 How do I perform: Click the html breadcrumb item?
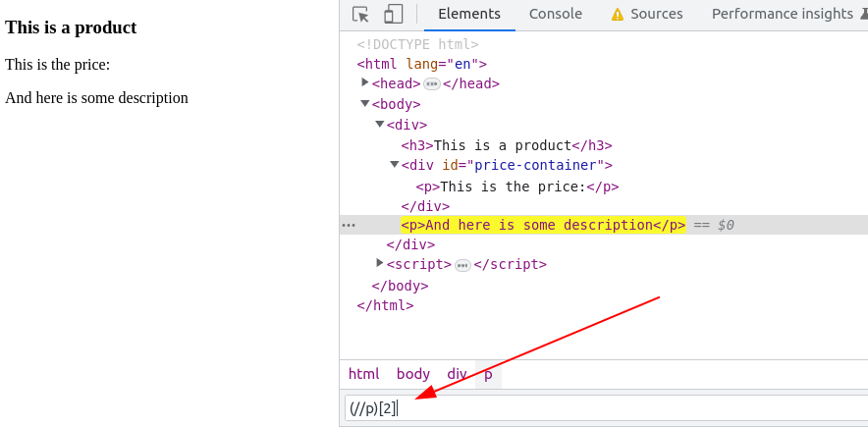pyautogui.click(x=363, y=374)
